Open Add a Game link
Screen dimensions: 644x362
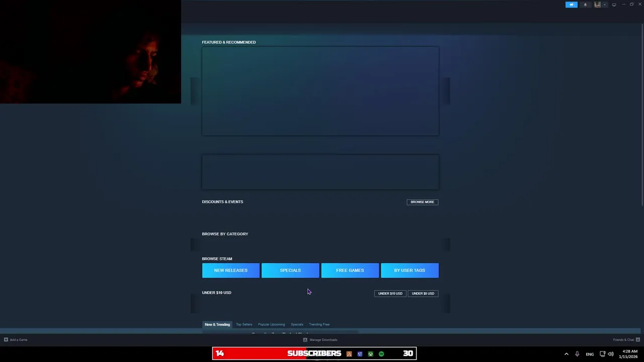point(19,340)
